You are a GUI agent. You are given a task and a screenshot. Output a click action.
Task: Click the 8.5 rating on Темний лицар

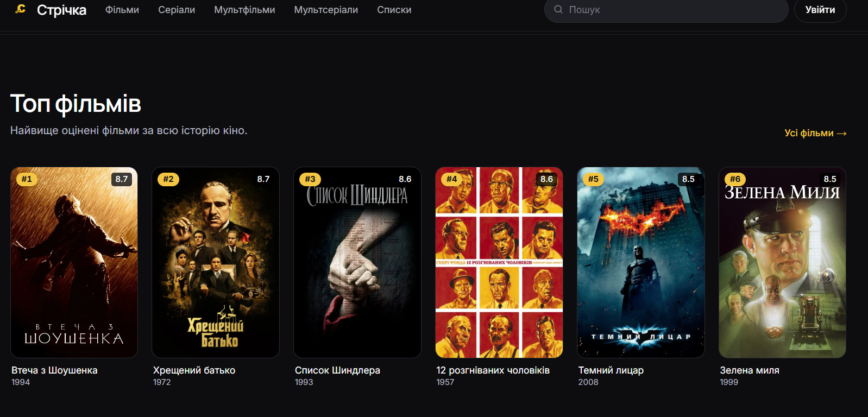click(x=688, y=179)
